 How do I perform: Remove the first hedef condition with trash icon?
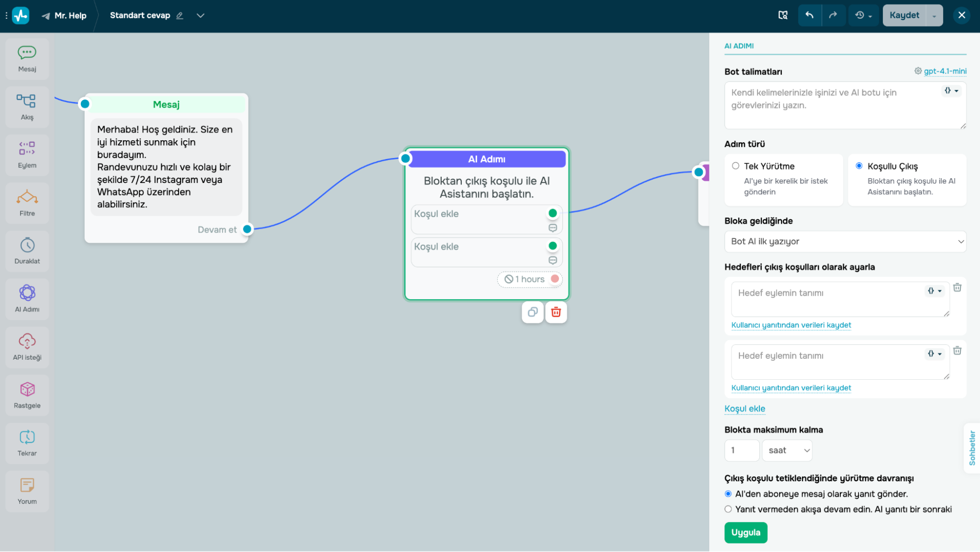pyautogui.click(x=957, y=288)
